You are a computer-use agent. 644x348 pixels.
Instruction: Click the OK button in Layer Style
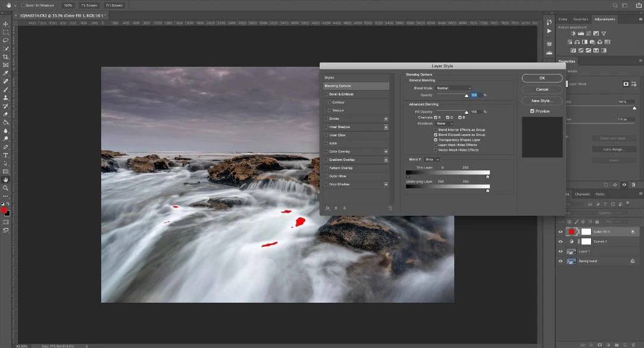(x=542, y=78)
